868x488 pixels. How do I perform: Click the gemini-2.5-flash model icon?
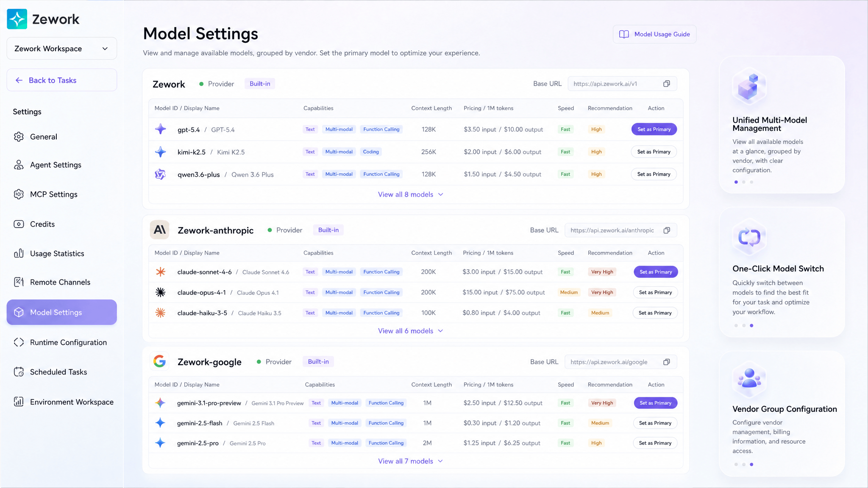point(160,423)
